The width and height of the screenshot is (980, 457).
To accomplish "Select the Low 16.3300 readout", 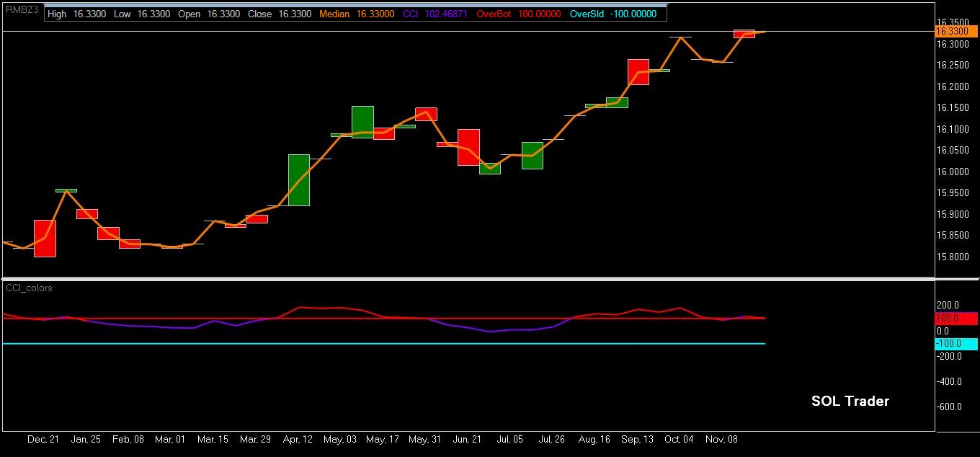I will click(x=141, y=14).
